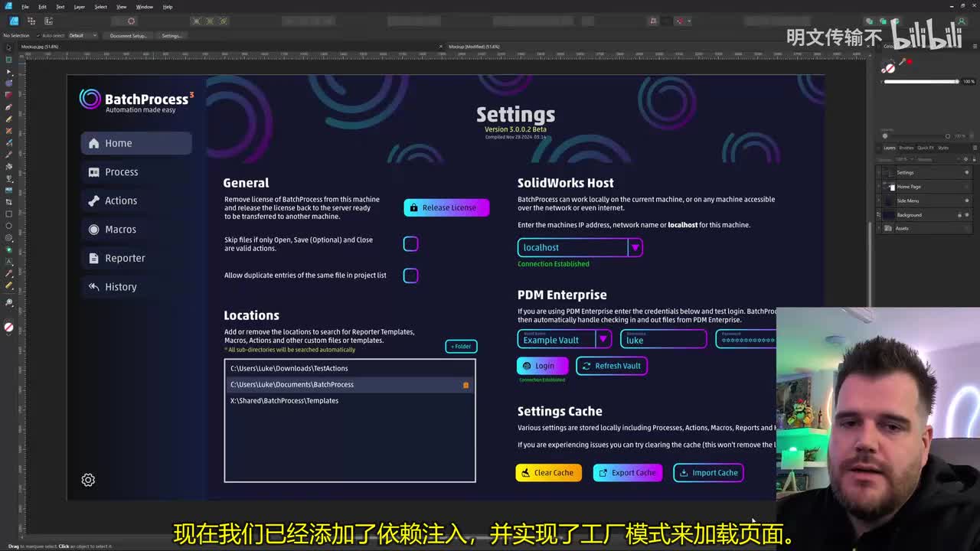Click the Clear Cache button
Viewport: 980px width, 551px height.
[548, 473]
